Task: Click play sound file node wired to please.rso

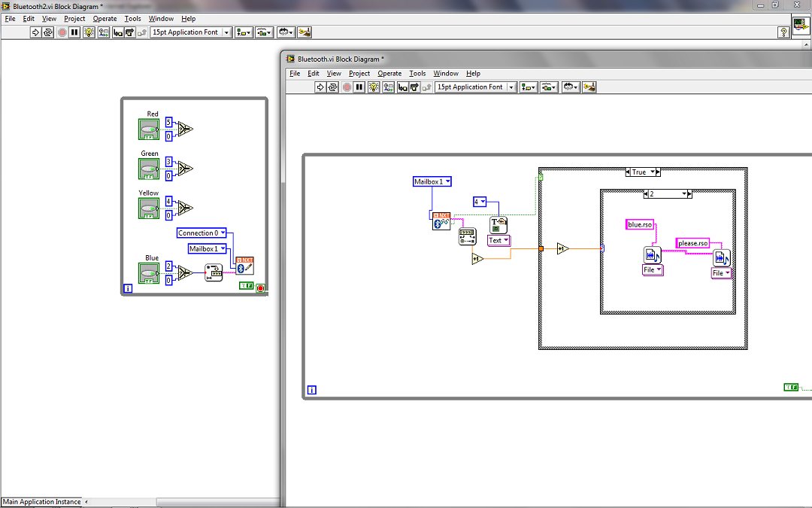Action: (721, 258)
